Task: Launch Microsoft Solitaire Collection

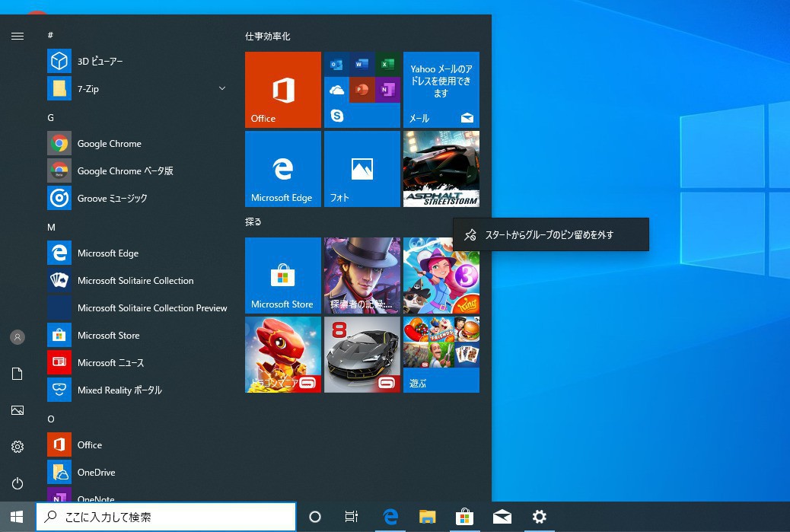Action: point(135,281)
